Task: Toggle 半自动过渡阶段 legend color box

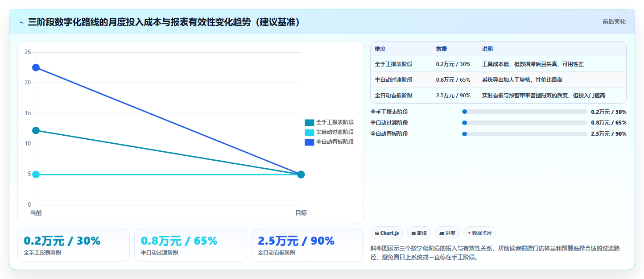Action: click(x=310, y=132)
